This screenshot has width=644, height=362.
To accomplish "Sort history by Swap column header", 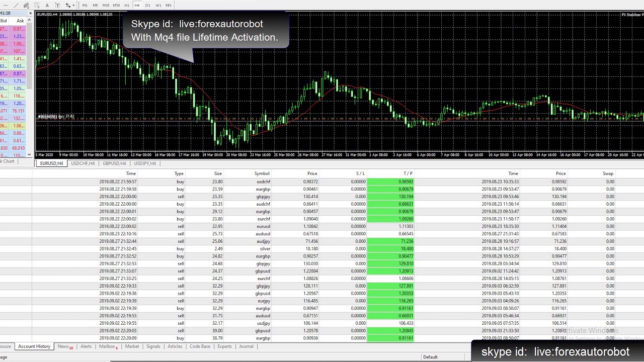I will tap(608, 173).
